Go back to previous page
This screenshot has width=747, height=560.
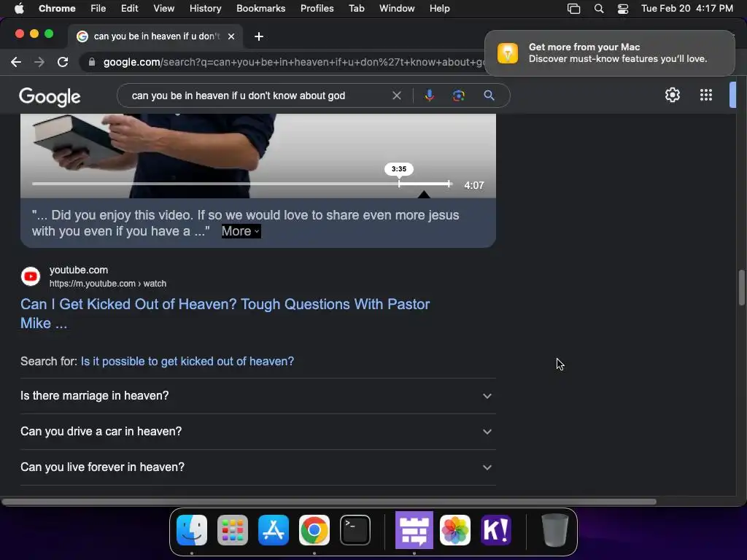16,62
